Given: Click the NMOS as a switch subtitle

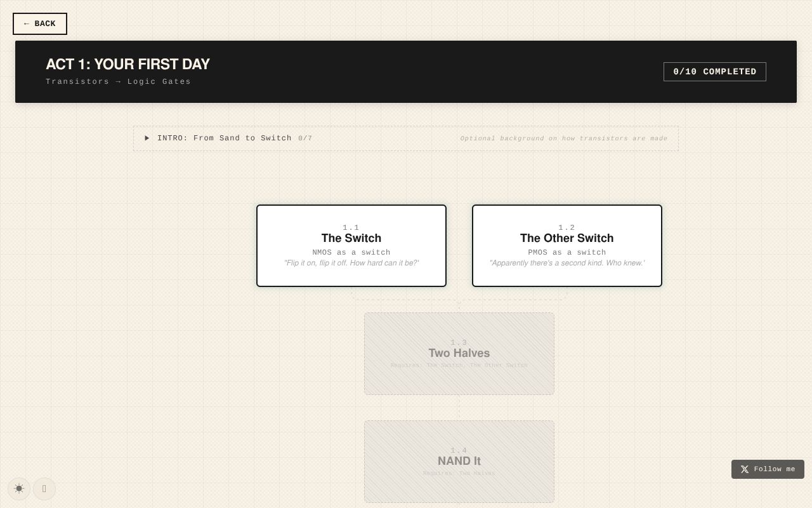Looking at the screenshot, I should coord(351,253).
